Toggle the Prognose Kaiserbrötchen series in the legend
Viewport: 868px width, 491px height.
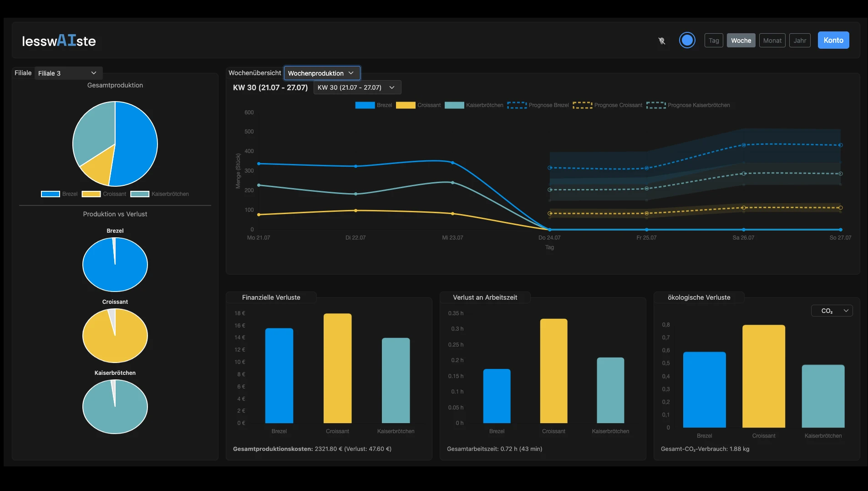pyautogui.click(x=657, y=105)
